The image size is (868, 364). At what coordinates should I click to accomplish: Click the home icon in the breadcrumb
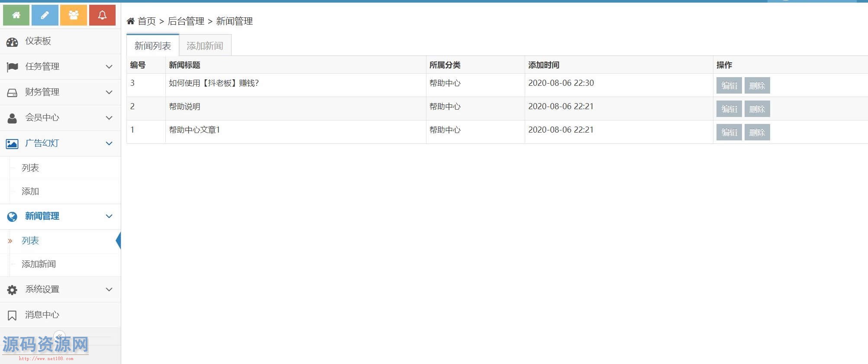(x=130, y=21)
